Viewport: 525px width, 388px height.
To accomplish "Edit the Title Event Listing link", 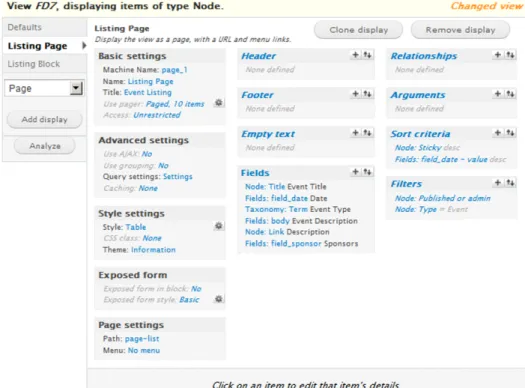I will [x=148, y=92].
